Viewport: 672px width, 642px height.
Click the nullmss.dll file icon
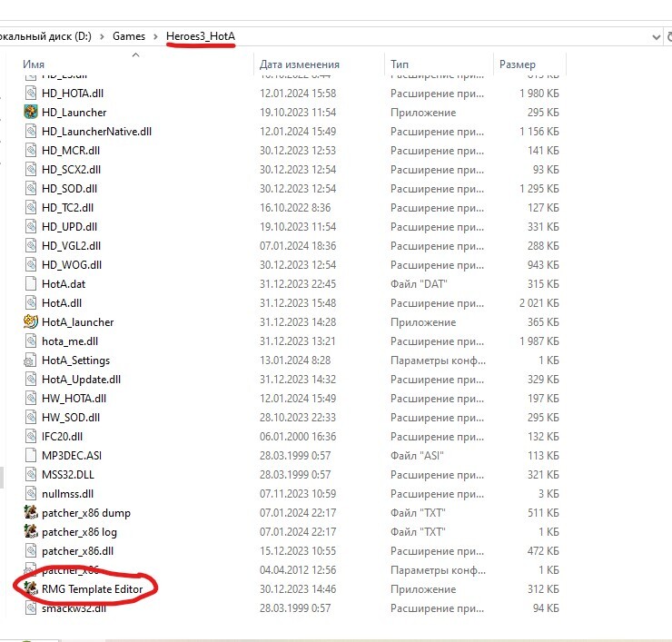31,494
